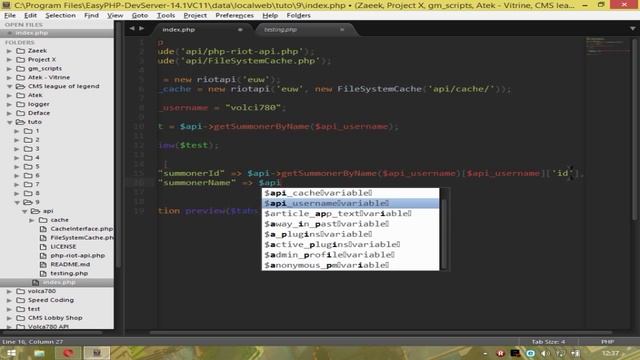Image resolution: width=640 pixels, height=360 pixels.
Task: Expand the cache subfolder
Action: [x=32, y=220]
